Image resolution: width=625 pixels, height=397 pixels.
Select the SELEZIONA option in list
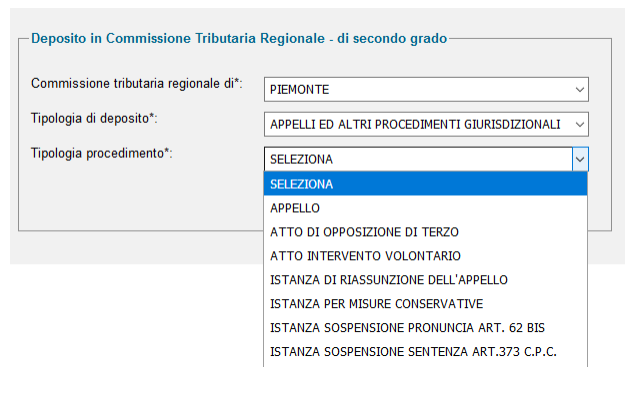coord(425,184)
